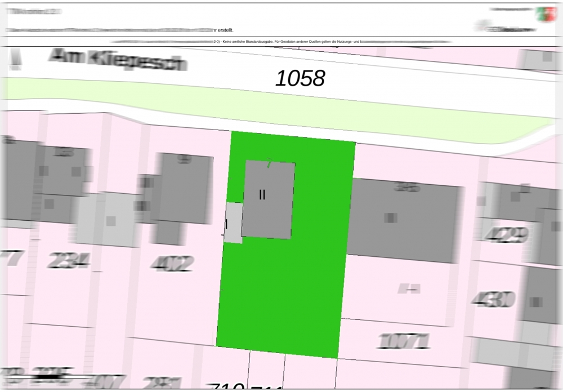Click the NRW coat of arms logo

click(545, 14)
